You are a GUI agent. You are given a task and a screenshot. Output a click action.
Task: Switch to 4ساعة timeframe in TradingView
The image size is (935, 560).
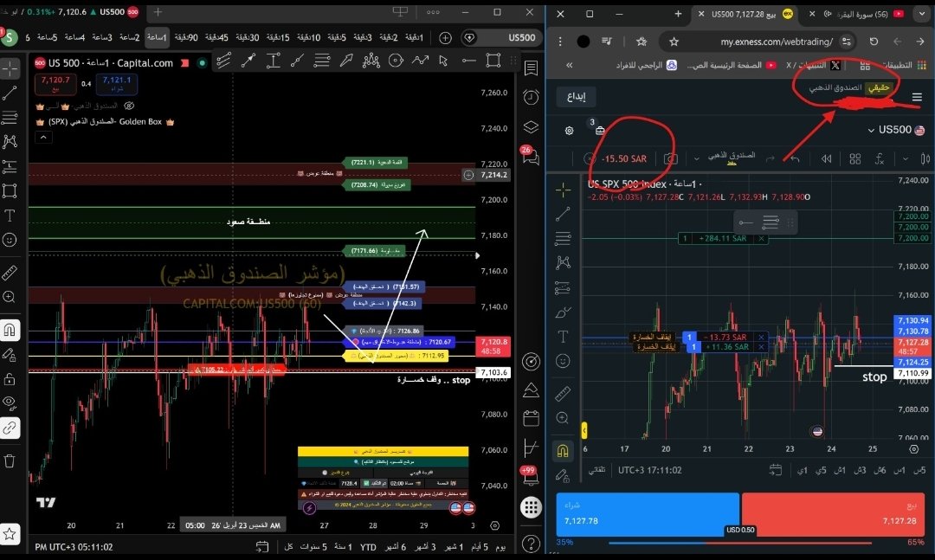click(74, 37)
